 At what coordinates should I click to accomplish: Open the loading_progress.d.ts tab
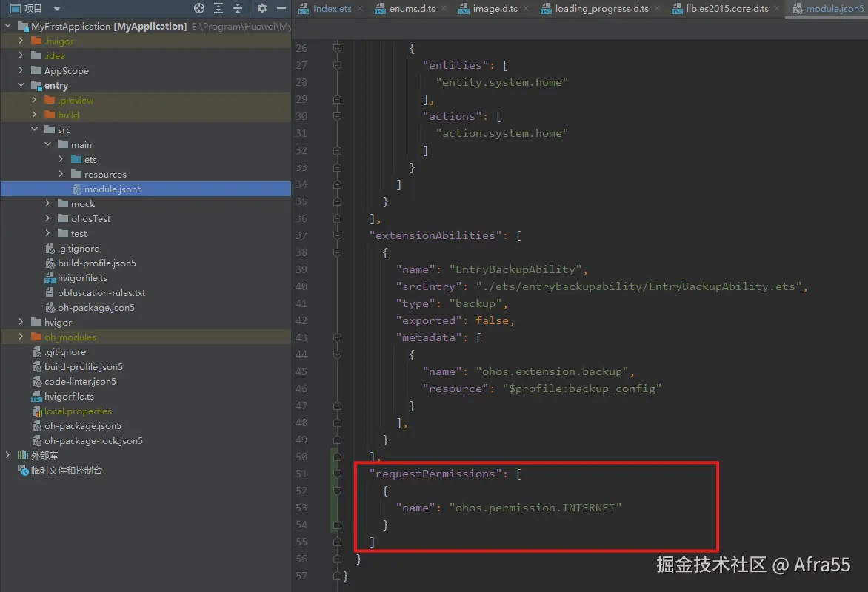click(601, 8)
